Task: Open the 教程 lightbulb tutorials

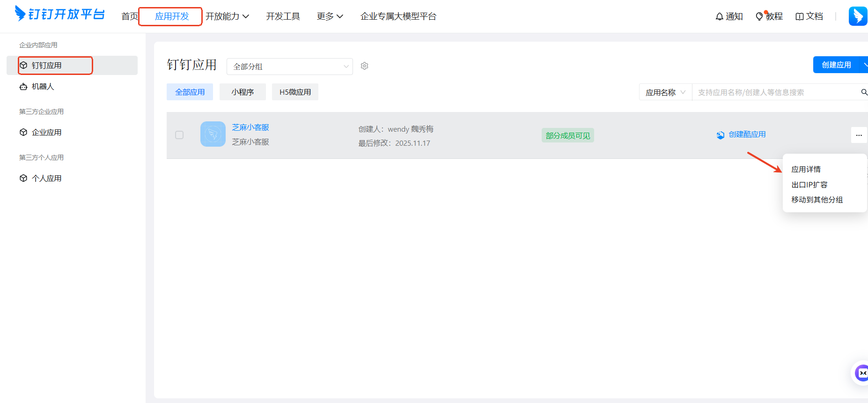Action: [769, 16]
